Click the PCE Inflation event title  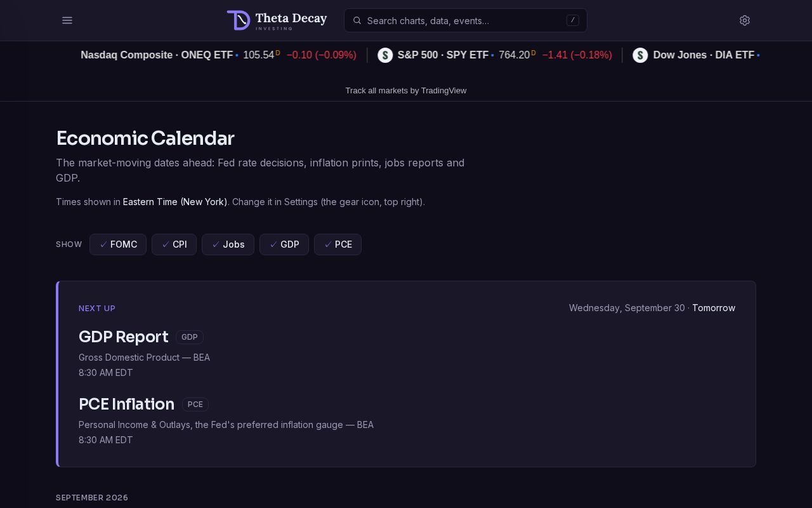pos(126,404)
